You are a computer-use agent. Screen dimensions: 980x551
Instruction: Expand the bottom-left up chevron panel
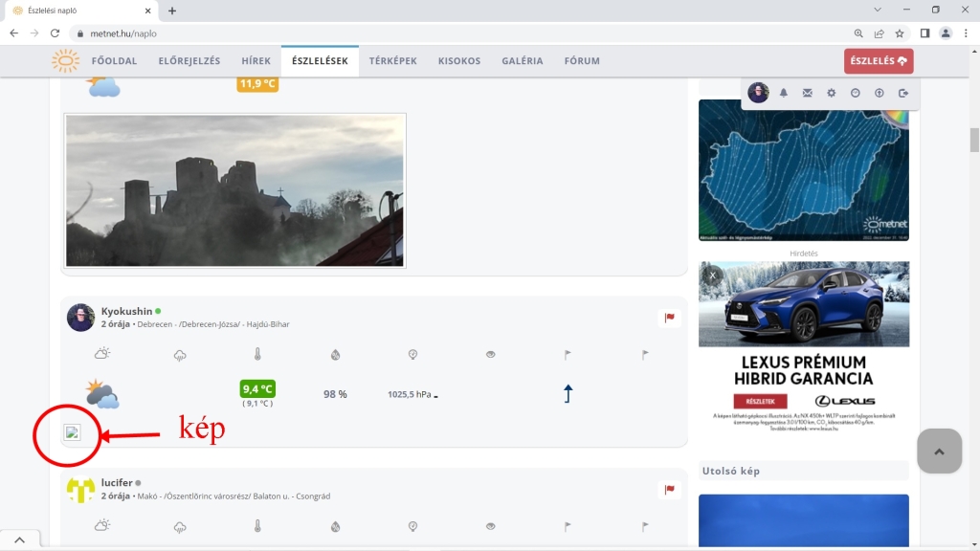pos(19,540)
